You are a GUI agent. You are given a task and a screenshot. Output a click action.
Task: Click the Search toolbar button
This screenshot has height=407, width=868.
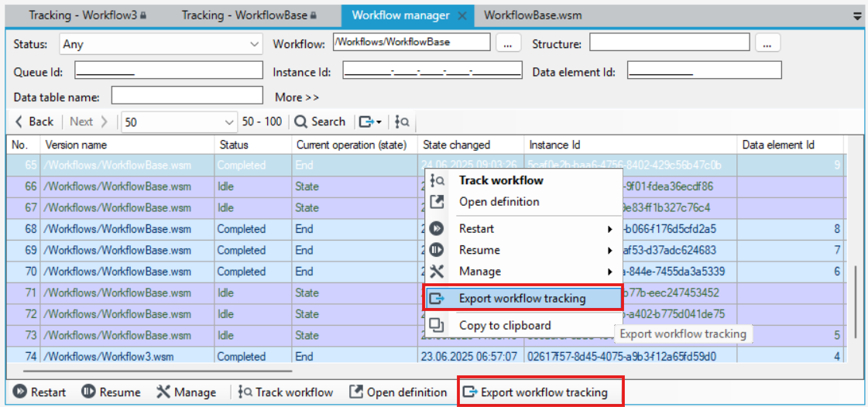[x=320, y=121]
